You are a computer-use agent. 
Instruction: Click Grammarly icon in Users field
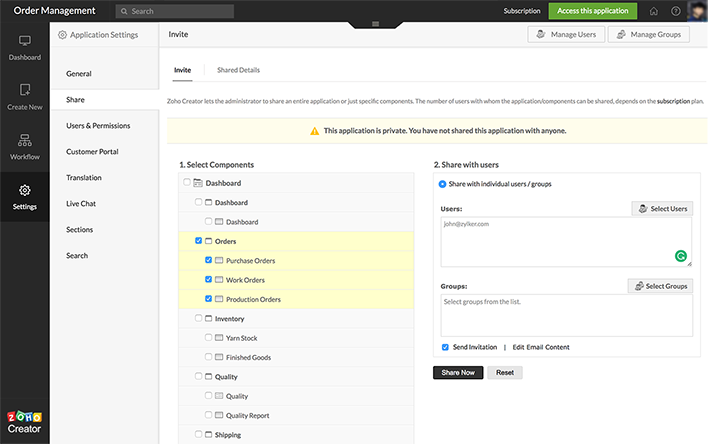click(680, 256)
